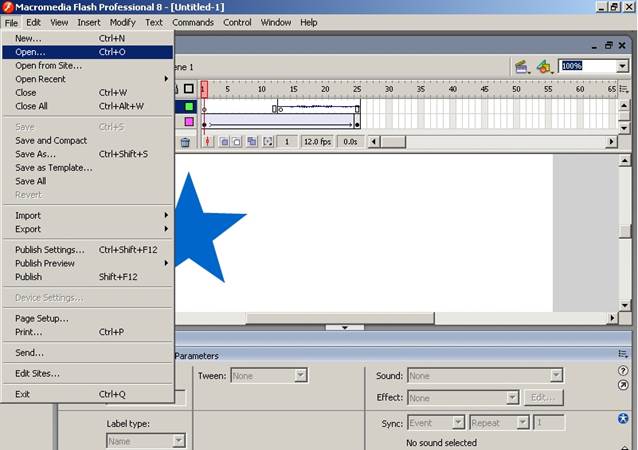Open the Edit Scene clapperboard menu
The image size is (638, 450).
(522, 66)
